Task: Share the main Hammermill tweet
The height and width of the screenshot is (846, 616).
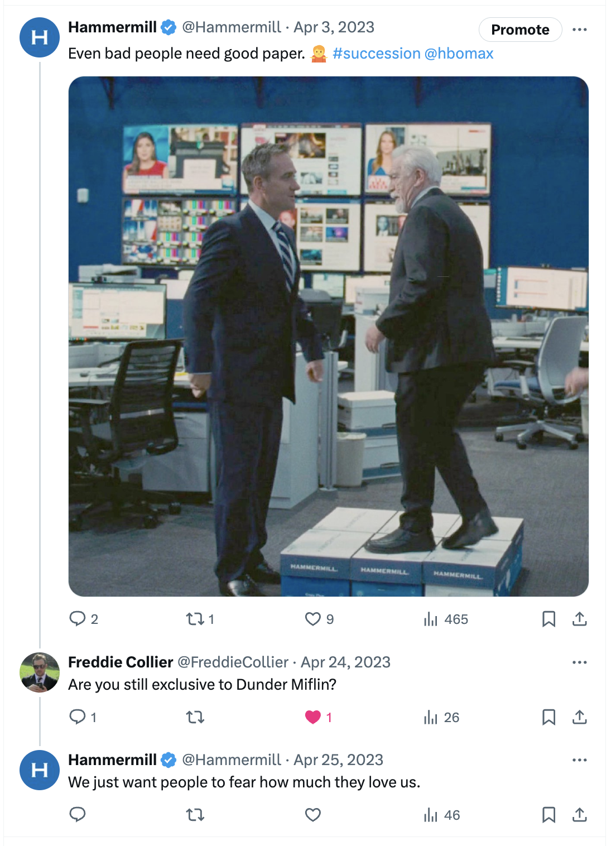Action: pos(580,619)
